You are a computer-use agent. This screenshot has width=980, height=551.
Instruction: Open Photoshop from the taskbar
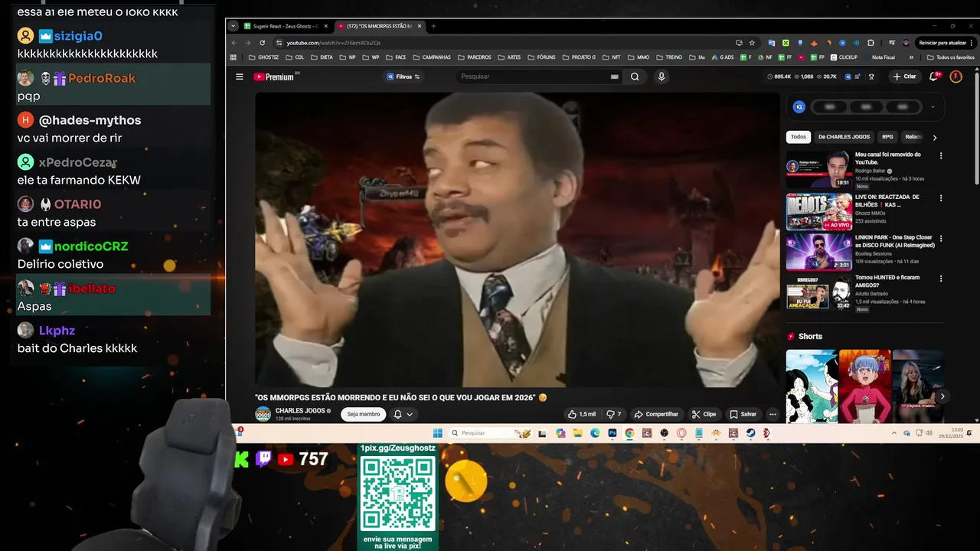612,433
